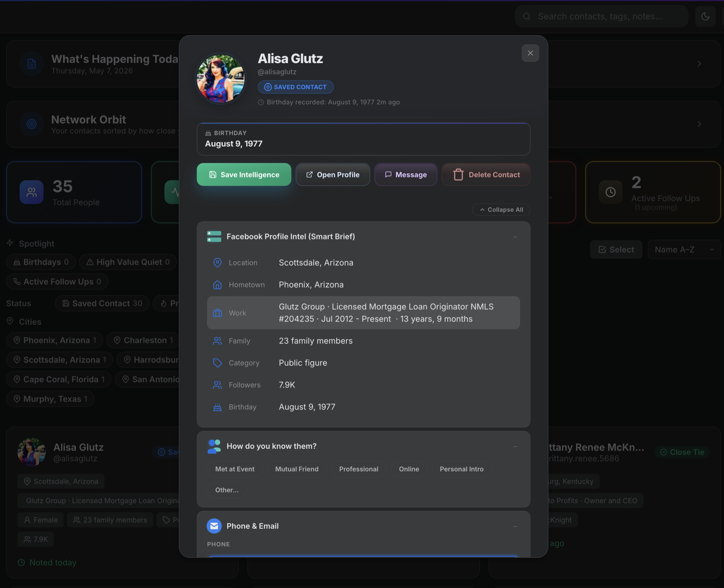Select the Mutual Friend chip
Screen dimensions: 724x588
tap(297, 469)
